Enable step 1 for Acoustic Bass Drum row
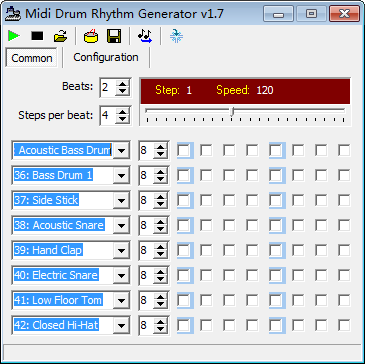This screenshot has height=364, width=365. 183,151
